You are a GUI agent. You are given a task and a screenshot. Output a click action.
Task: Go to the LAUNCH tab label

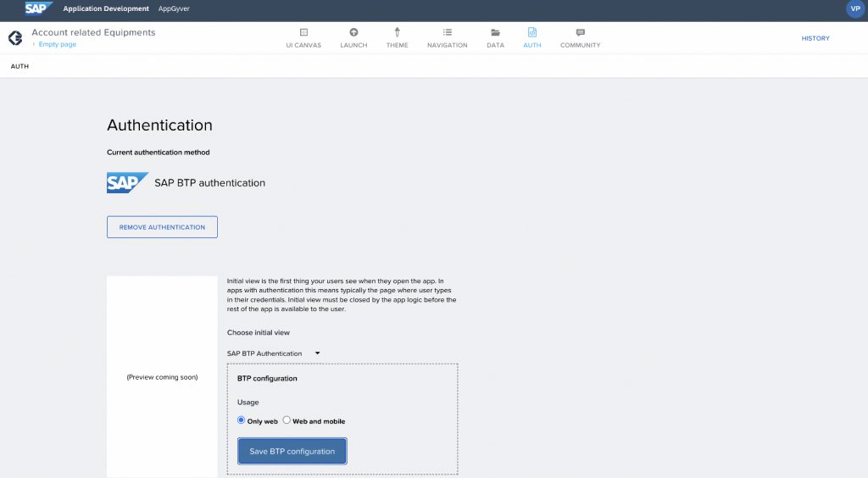click(353, 46)
